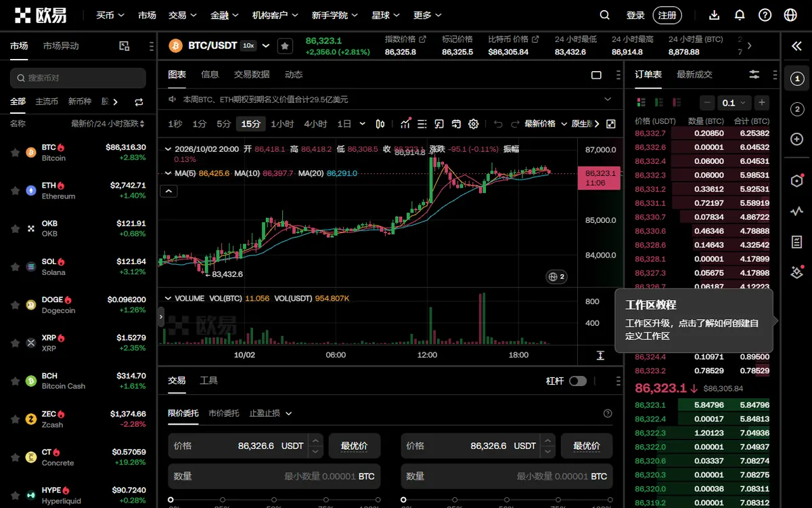Favorite the ETH row star
The height and width of the screenshot is (508, 812).
coord(15,191)
